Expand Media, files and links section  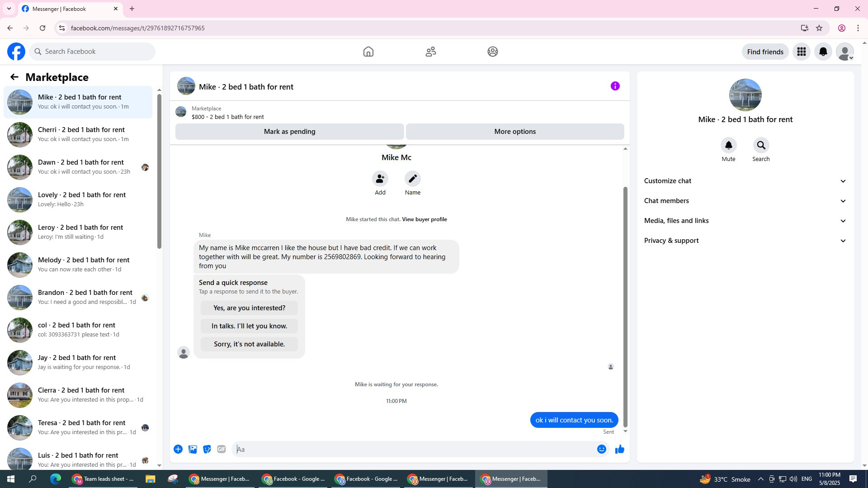tap(745, 221)
